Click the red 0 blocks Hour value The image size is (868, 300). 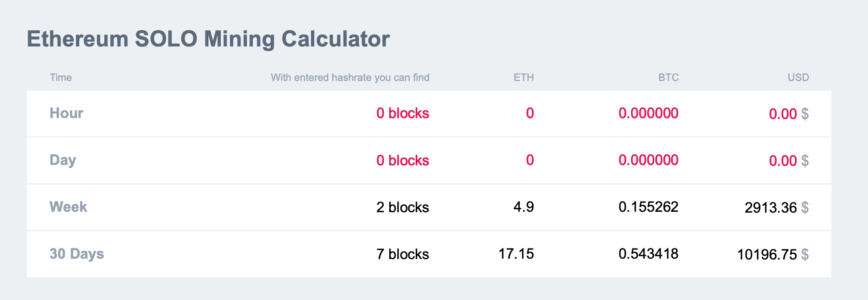tap(402, 113)
